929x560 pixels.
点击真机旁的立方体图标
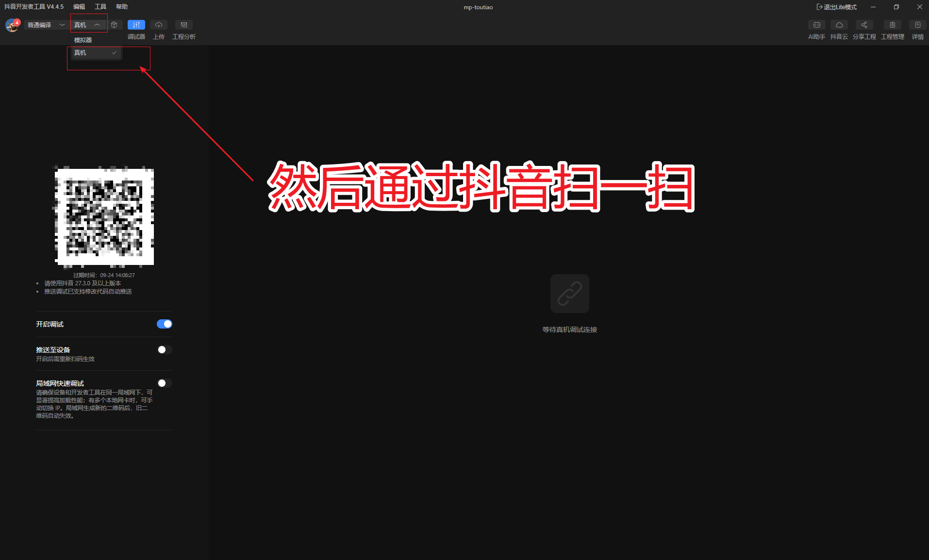click(x=114, y=25)
